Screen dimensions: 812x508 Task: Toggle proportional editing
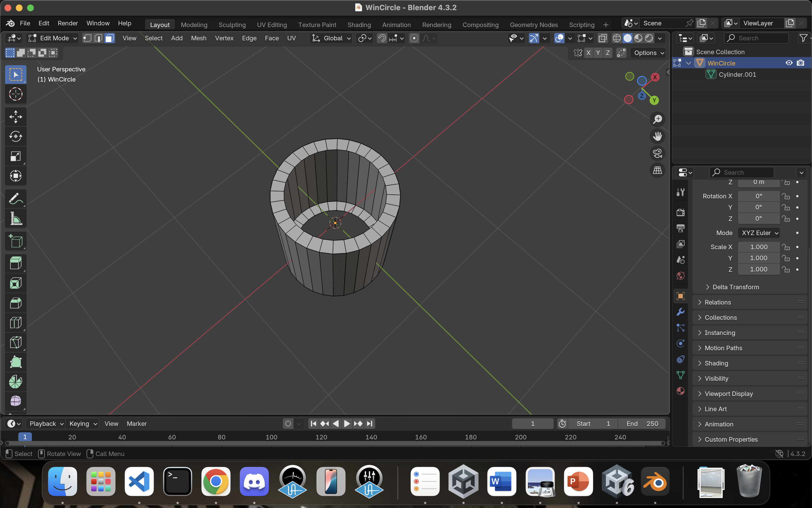tap(414, 38)
